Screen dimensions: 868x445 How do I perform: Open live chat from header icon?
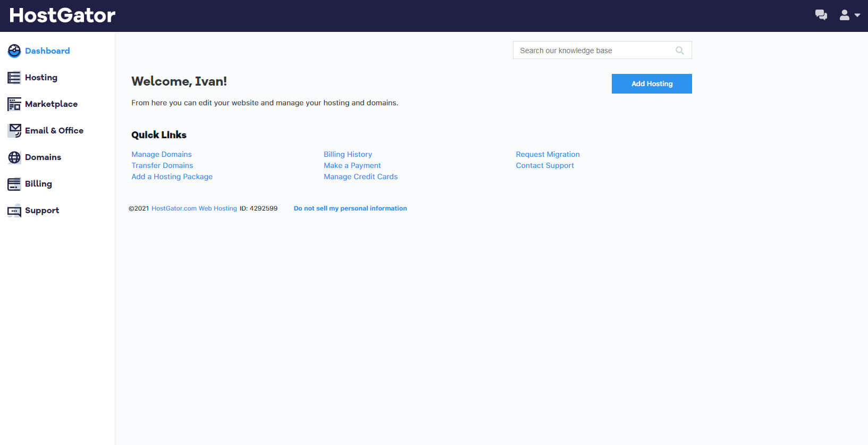[821, 15]
